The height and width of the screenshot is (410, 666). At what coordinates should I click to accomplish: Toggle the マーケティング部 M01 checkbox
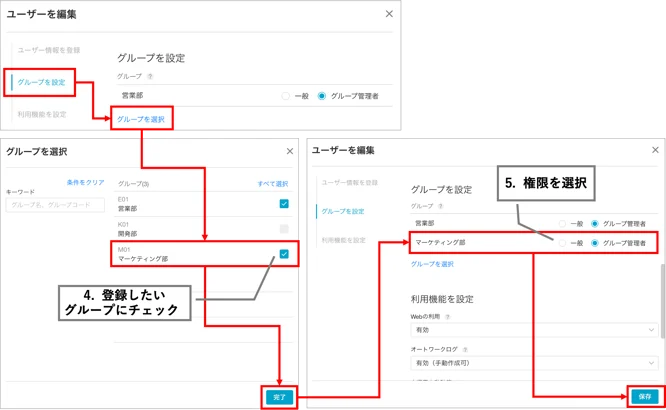pyautogui.click(x=284, y=254)
